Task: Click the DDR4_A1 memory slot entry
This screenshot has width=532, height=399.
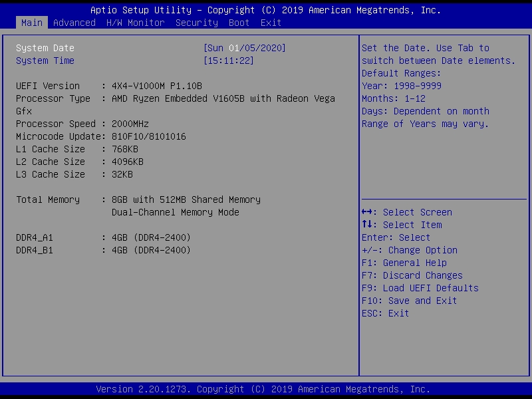Action: point(104,237)
